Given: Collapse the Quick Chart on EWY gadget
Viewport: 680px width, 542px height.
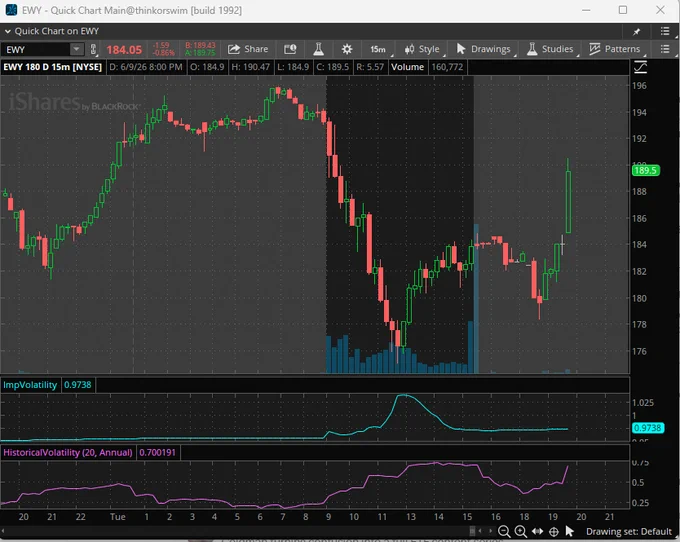Looking at the screenshot, I should (8, 31).
